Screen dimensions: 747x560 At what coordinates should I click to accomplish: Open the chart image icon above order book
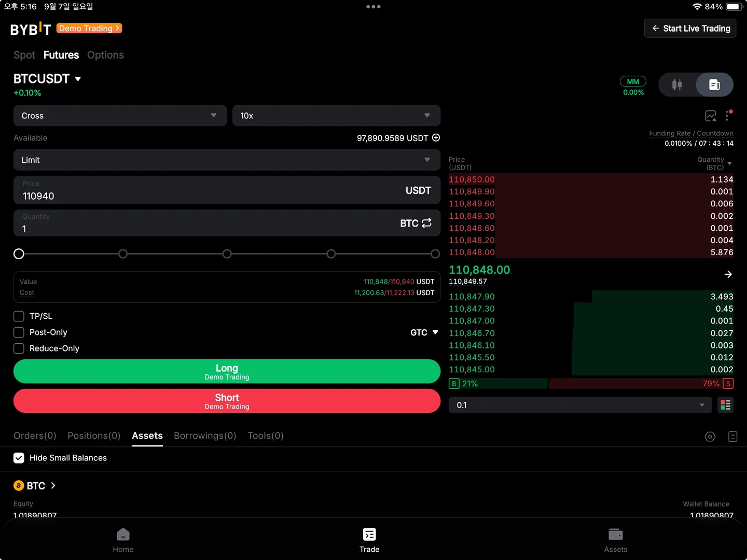[710, 116]
